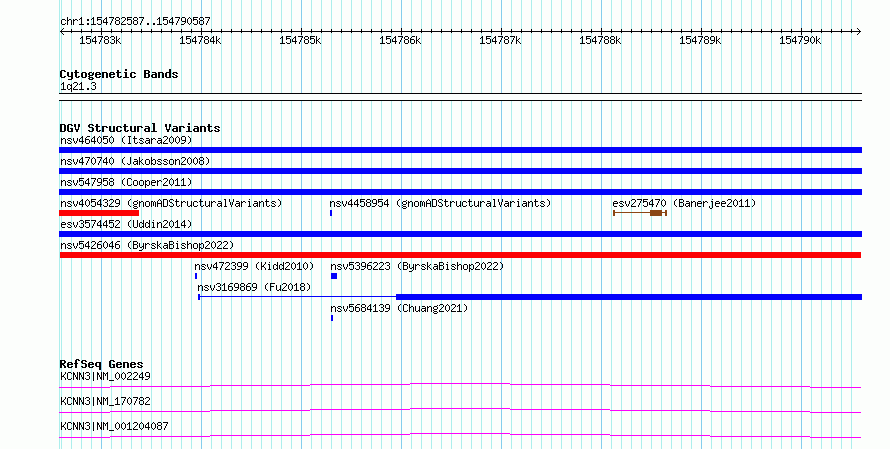Click the 154785k ruler tick label
Image resolution: width=890 pixels, height=449 pixels.
click(300, 40)
